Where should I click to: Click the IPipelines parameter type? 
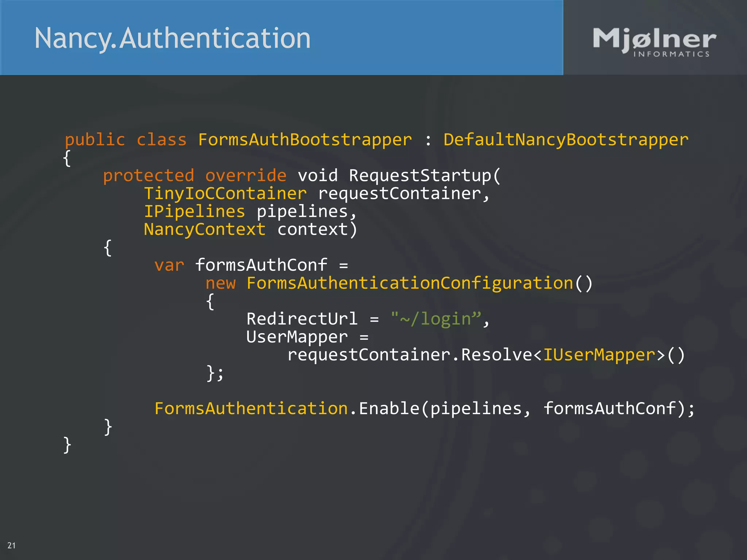pyautogui.click(x=194, y=212)
